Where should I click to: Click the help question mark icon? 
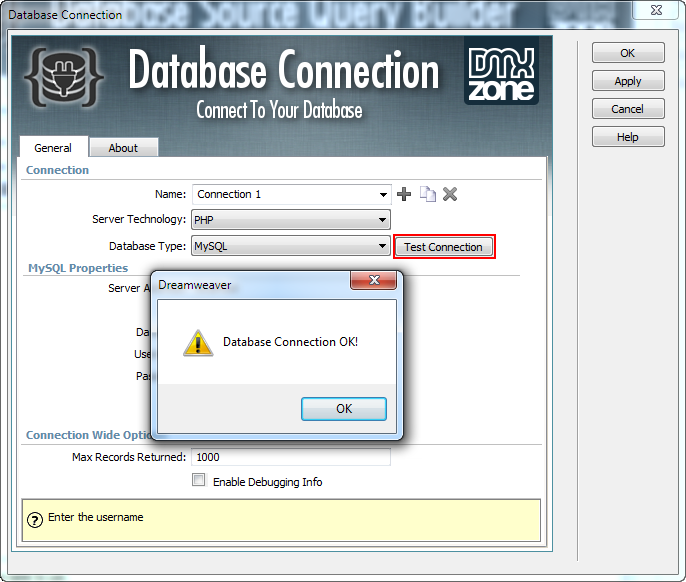coord(35,520)
